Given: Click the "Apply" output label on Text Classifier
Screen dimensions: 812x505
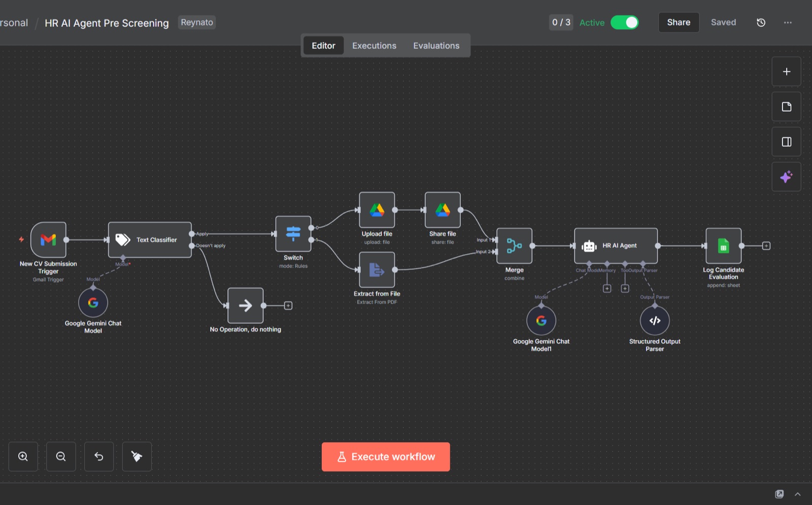Looking at the screenshot, I should [x=202, y=234].
